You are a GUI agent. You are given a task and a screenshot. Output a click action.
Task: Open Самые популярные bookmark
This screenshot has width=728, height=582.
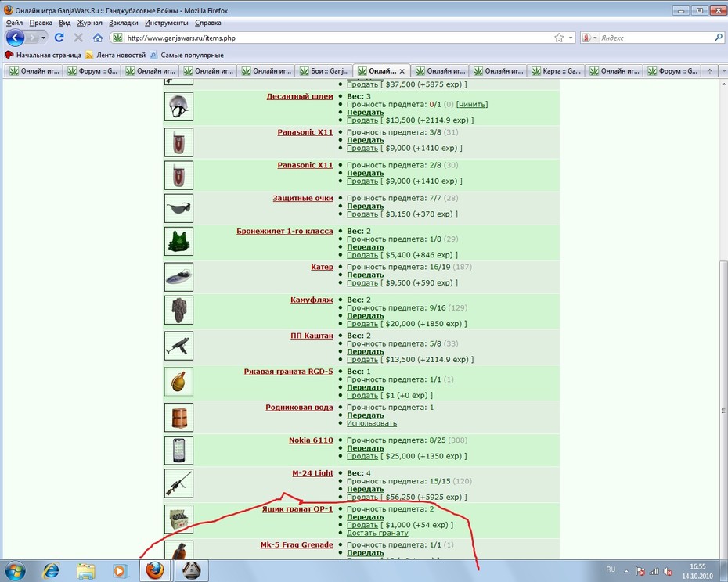pos(186,55)
